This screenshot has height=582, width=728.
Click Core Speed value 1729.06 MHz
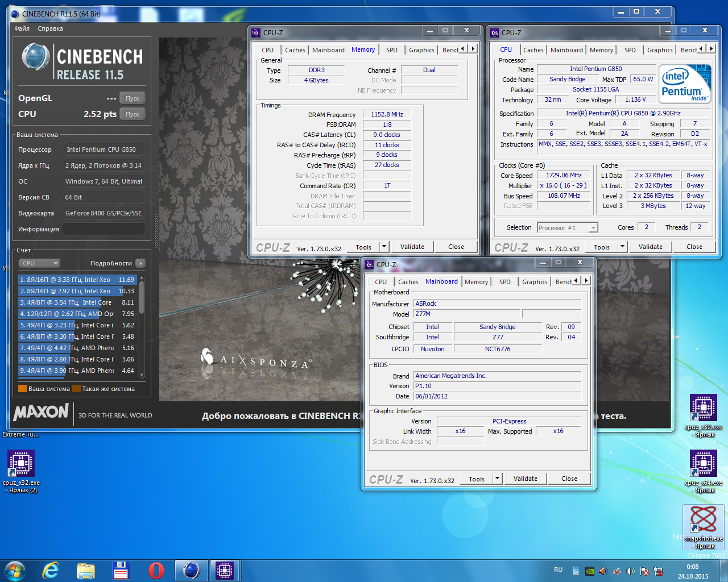564,176
